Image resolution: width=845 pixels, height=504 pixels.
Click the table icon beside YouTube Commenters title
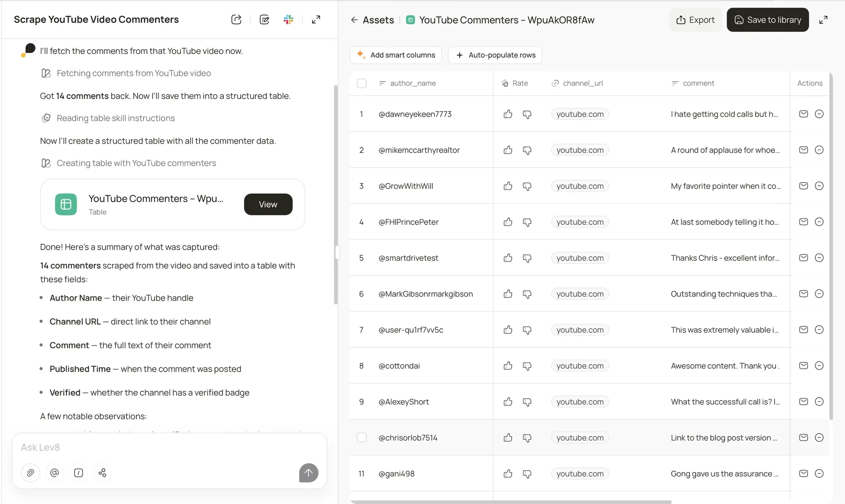point(410,20)
